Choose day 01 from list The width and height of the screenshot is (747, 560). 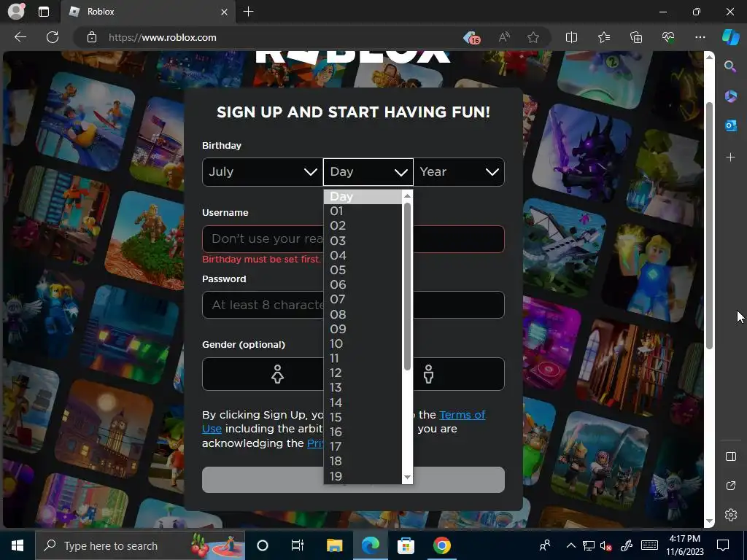363,211
